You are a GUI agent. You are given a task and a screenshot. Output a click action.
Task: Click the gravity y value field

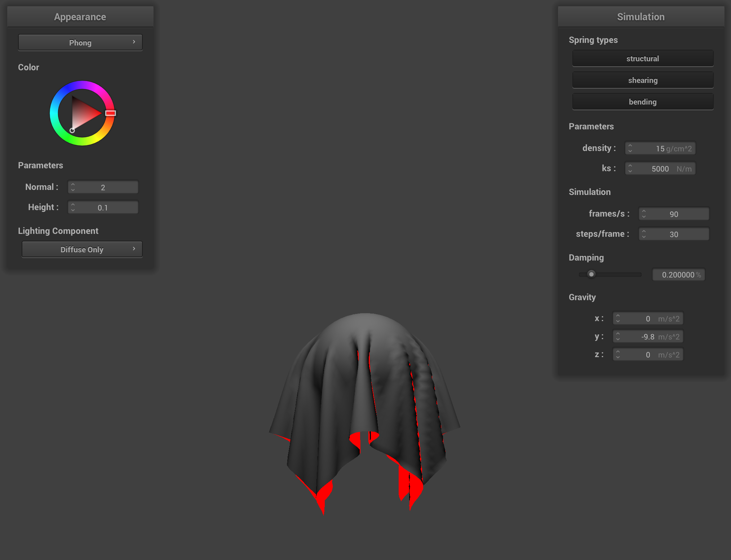point(647,337)
